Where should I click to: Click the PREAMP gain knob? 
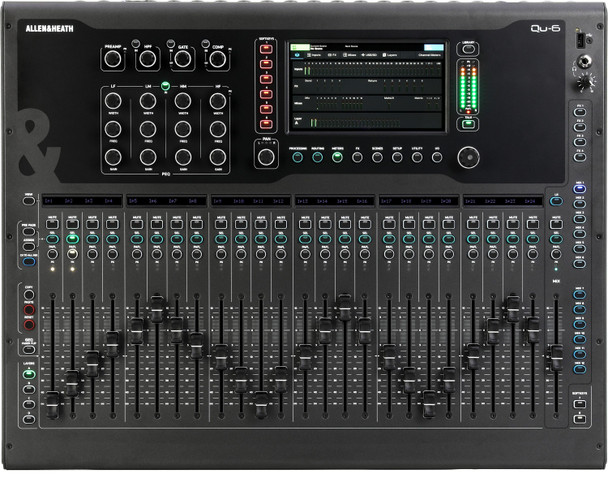tap(112, 59)
